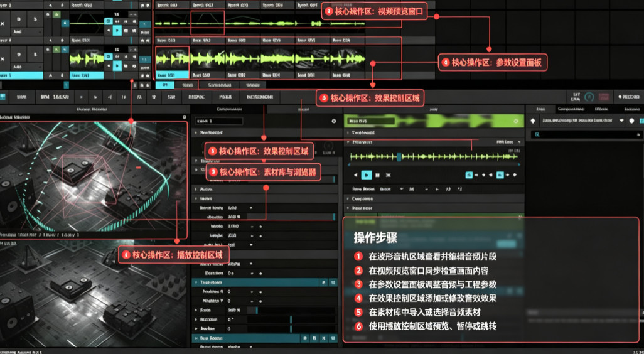Screen dimensions: 644x354
Task: Click the browser search field
Action: pos(586,134)
